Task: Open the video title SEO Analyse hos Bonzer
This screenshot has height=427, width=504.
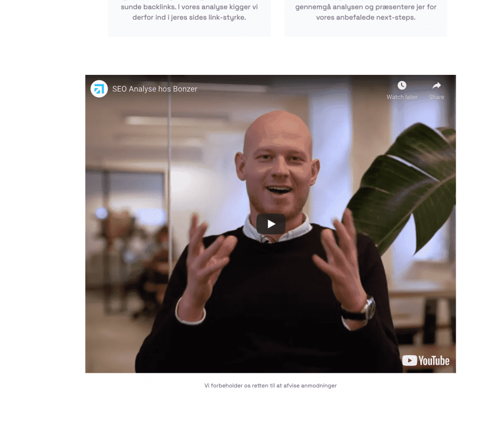Action: (155, 89)
